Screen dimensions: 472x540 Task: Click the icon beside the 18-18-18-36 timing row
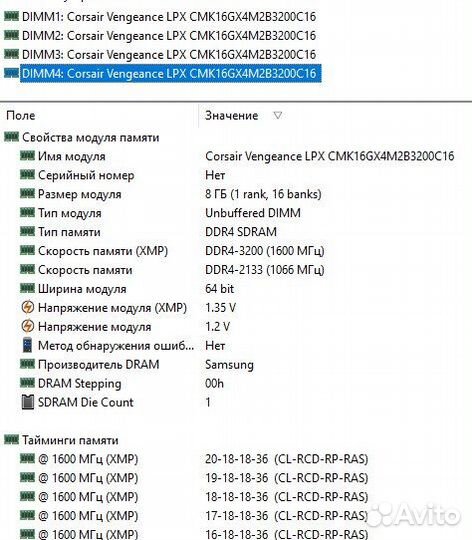pyautogui.click(x=27, y=497)
